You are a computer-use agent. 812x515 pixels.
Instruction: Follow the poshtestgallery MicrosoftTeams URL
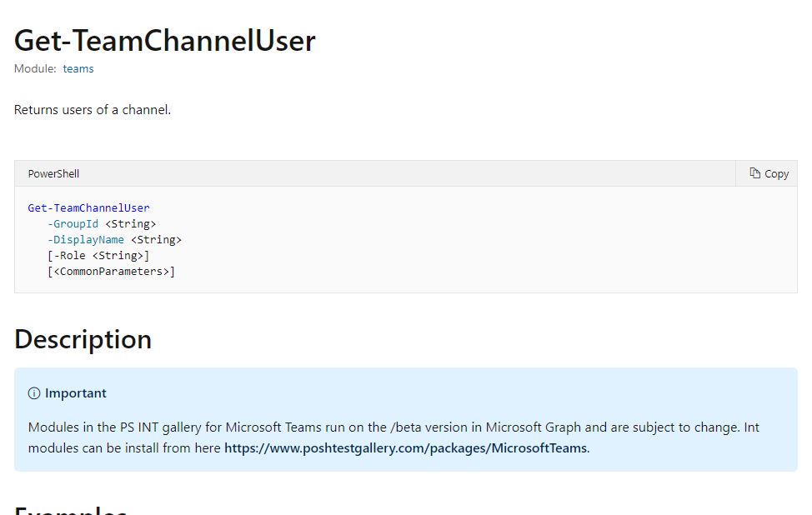pyautogui.click(x=407, y=448)
